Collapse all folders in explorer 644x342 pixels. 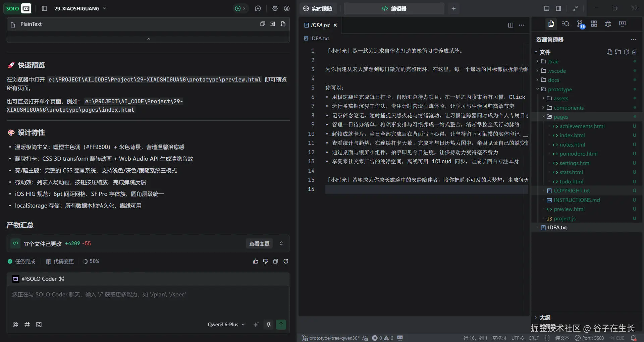pyautogui.click(x=635, y=52)
